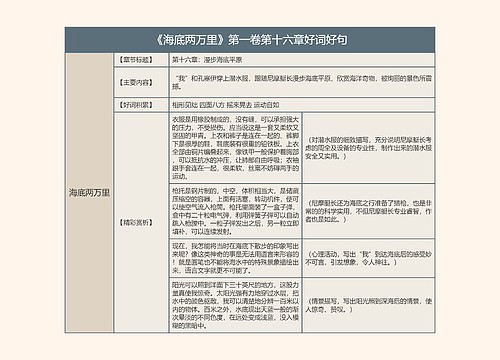Image resolution: width=500 pixels, height=360 pixels.
Task: Click the comment starting 情景描写，写出阳光
Action: click(x=369, y=305)
